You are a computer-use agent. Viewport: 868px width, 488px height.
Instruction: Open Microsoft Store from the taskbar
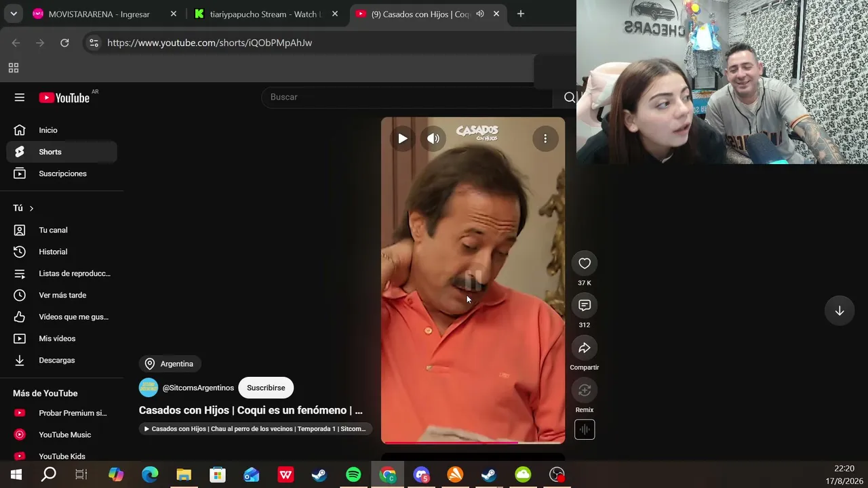pos(218,474)
